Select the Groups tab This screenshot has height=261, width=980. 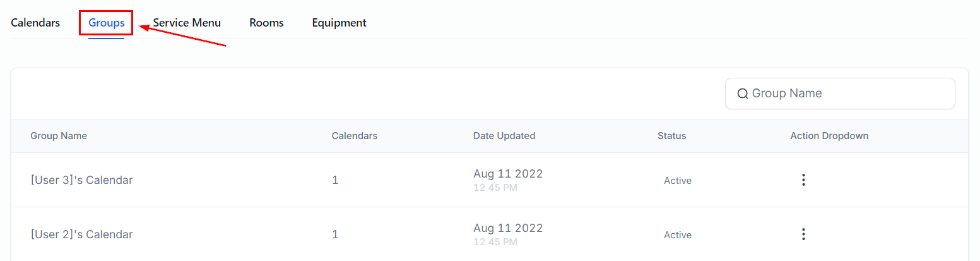[106, 23]
